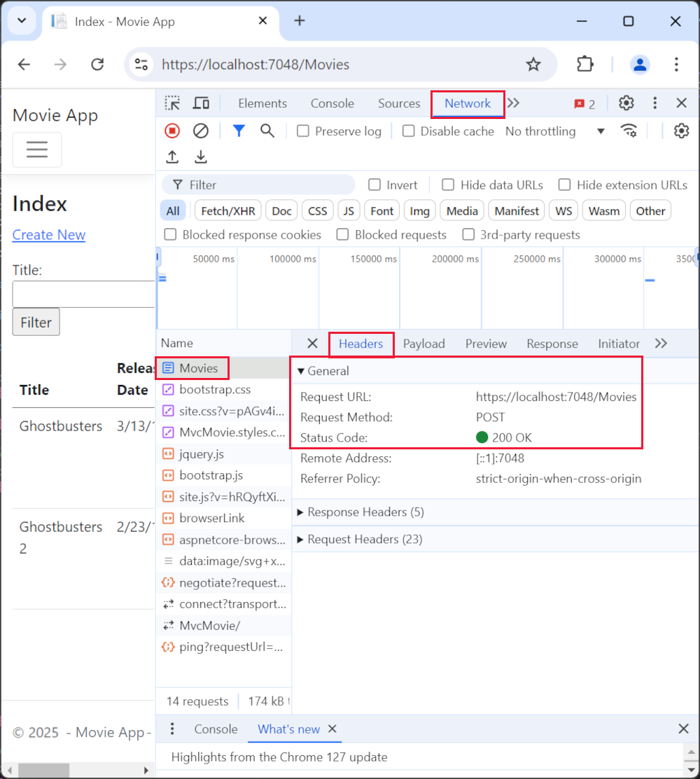
Task: Enable the Hide data URLs filter
Action: tap(447, 185)
